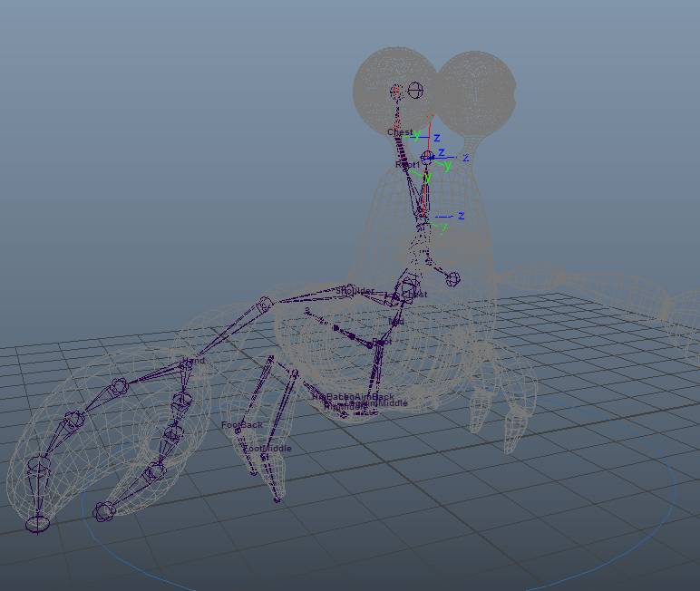Click the Mid spine joint label
Viewport: 700px width, 591px height.
[396, 321]
